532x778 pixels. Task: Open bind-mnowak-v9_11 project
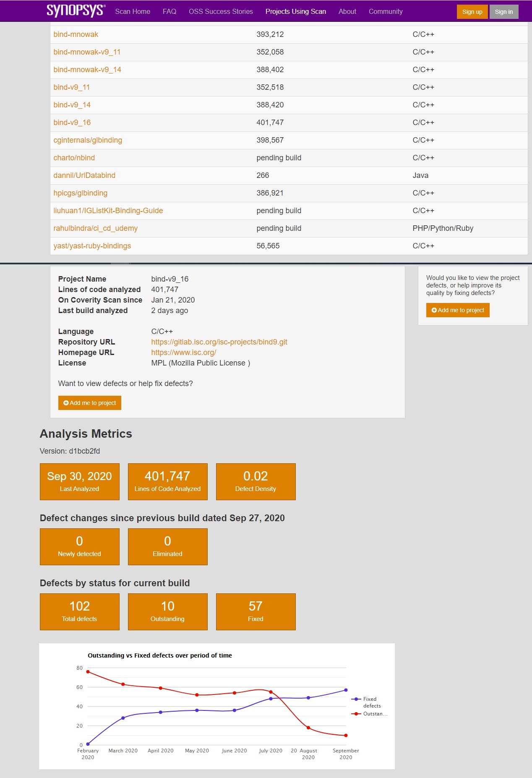click(87, 52)
